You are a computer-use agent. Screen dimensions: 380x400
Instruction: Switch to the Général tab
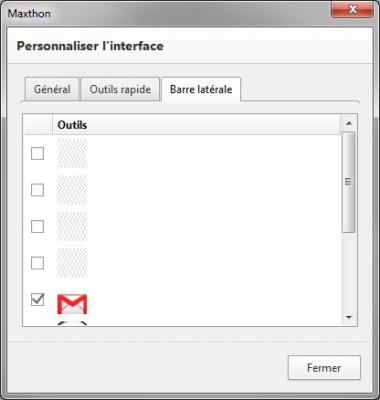click(52, 89)
